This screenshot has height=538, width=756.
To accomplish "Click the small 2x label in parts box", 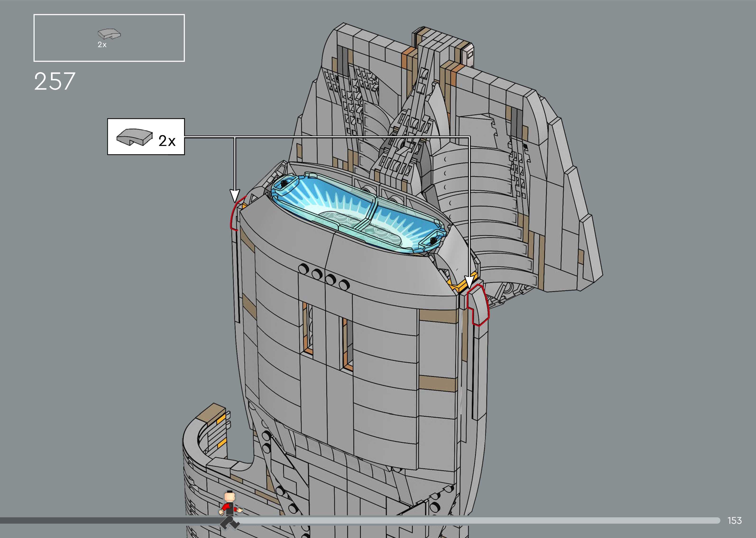I will coord(102,45).
